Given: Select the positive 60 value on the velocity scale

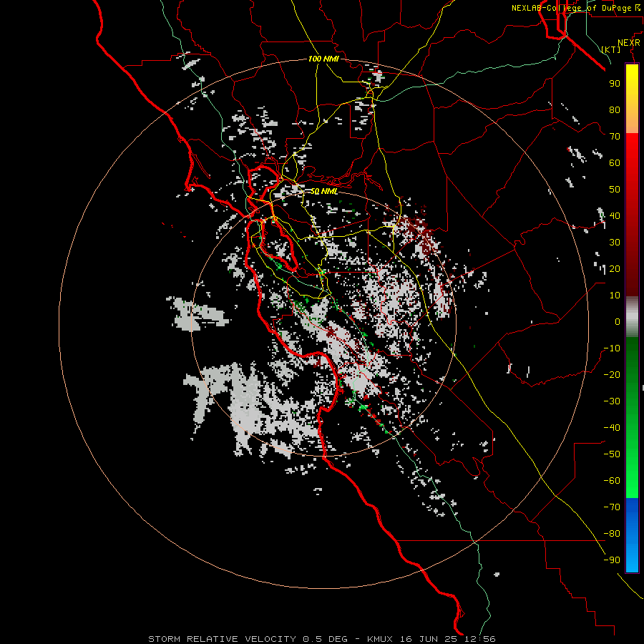Looking at the screenshot, I should pos(615,163).
